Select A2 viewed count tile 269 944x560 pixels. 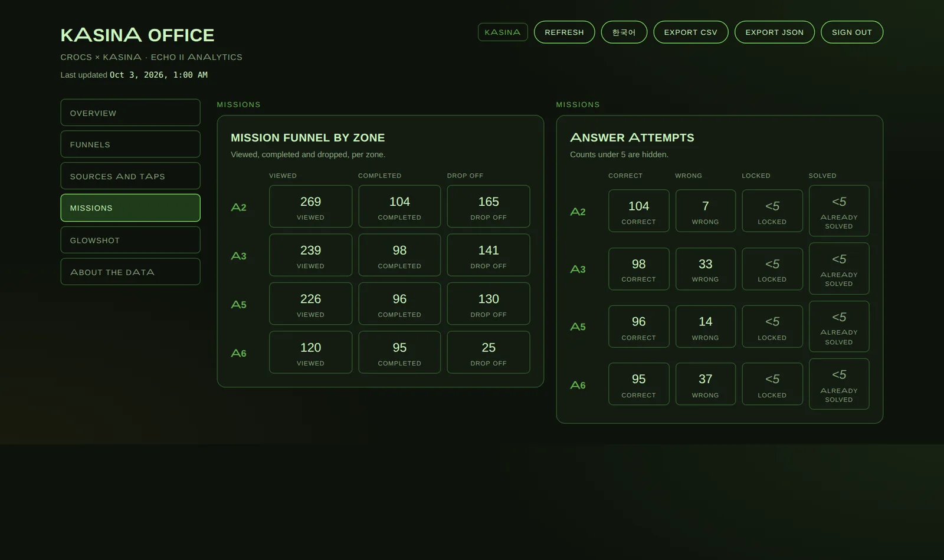click(310, 206)
